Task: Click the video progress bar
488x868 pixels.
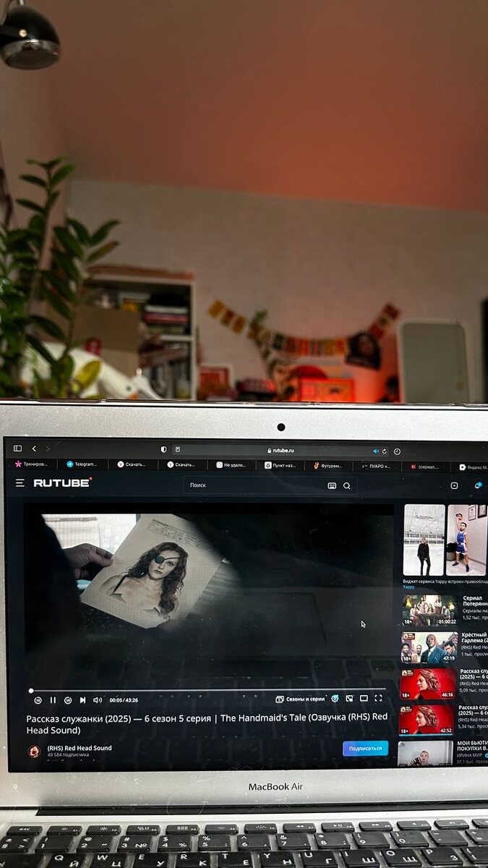Action: (x=208, y=690)
